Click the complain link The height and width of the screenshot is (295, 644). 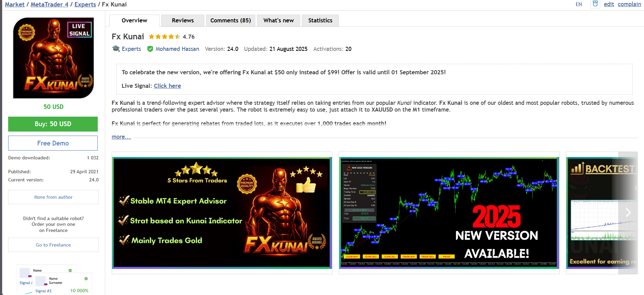coord(629,4)
